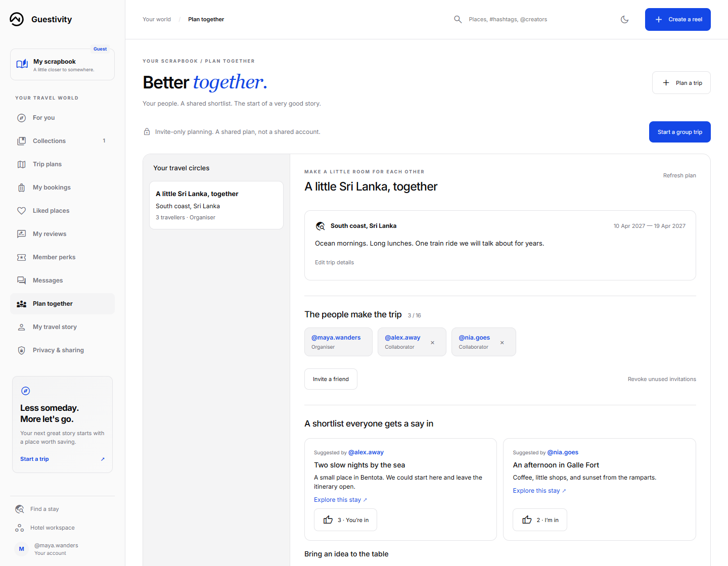The image size is (728, 566).
Task: Open @nia.goes in Suggested by line
Action: pos(563,452)
